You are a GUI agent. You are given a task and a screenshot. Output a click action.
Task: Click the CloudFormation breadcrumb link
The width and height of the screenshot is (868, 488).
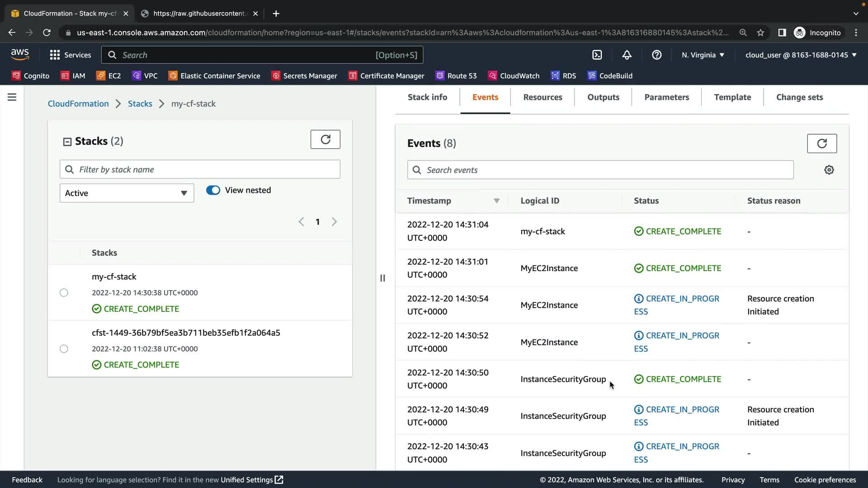[x=78, y=103]
